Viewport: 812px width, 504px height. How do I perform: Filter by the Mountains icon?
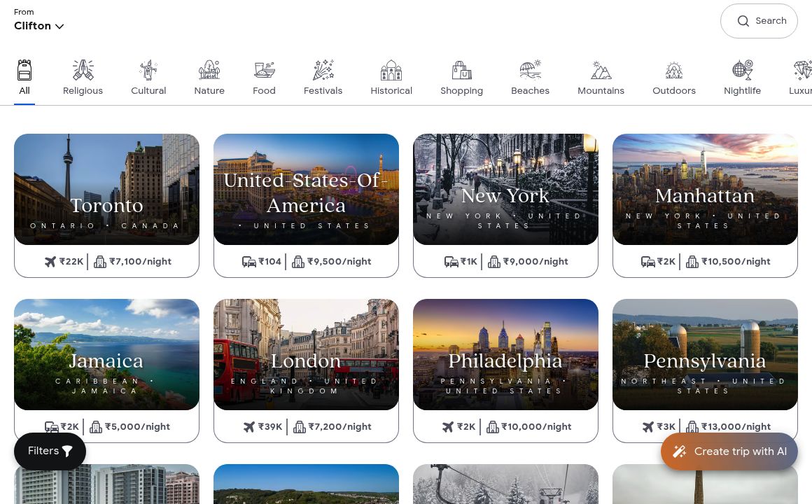[x=601, y=70]
